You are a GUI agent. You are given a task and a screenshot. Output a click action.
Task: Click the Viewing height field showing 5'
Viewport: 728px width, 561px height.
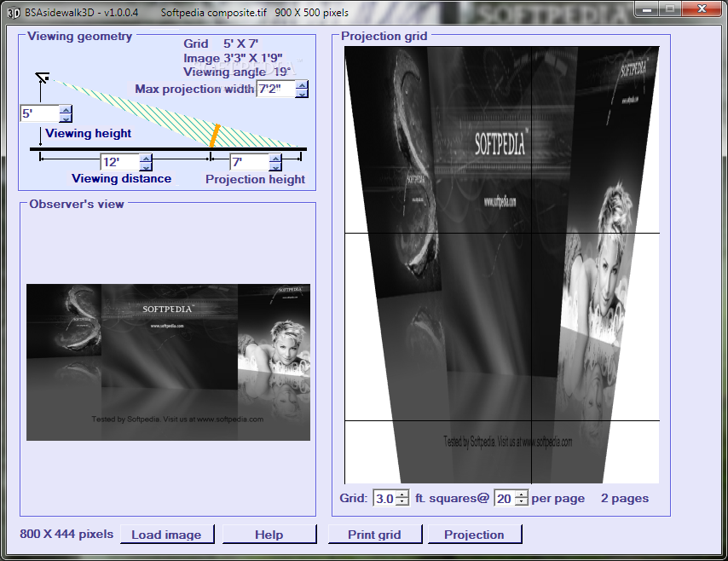pos(40,113)
